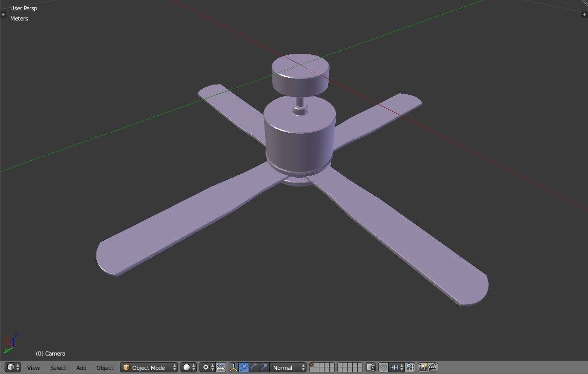This screenshot has height=374, width=588.
Task: Open the editor type selector cube icon
Action: [13, 367]
